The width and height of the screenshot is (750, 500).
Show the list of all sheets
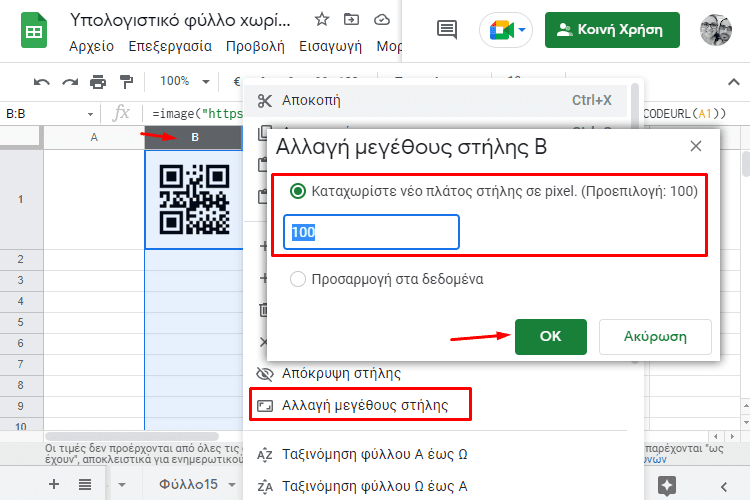point(85,485)
